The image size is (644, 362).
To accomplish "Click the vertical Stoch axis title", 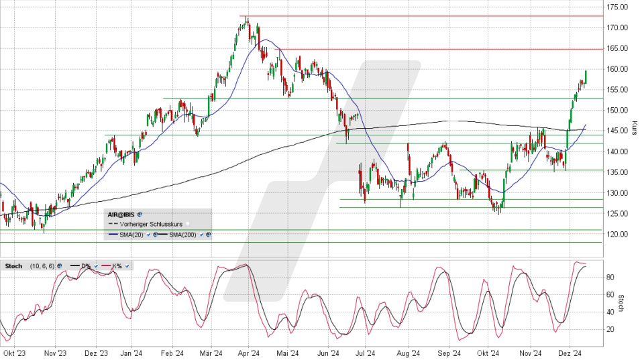I will point(621,303).
